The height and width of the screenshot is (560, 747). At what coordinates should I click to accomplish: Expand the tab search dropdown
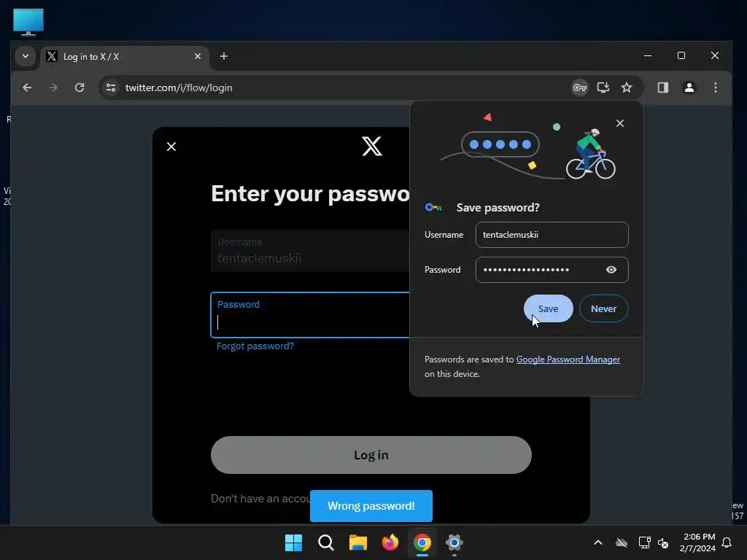point(26,56)
